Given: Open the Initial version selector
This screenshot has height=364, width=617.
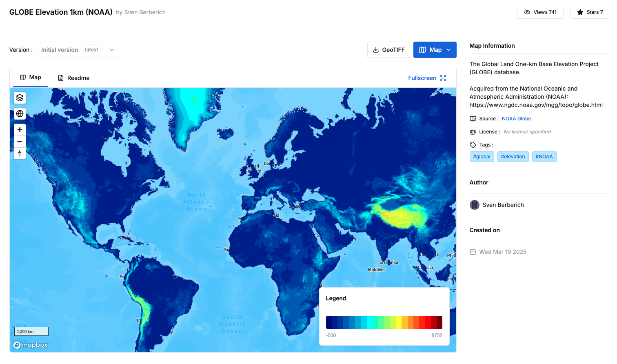Looking at the screenshot, I should 78,50.
